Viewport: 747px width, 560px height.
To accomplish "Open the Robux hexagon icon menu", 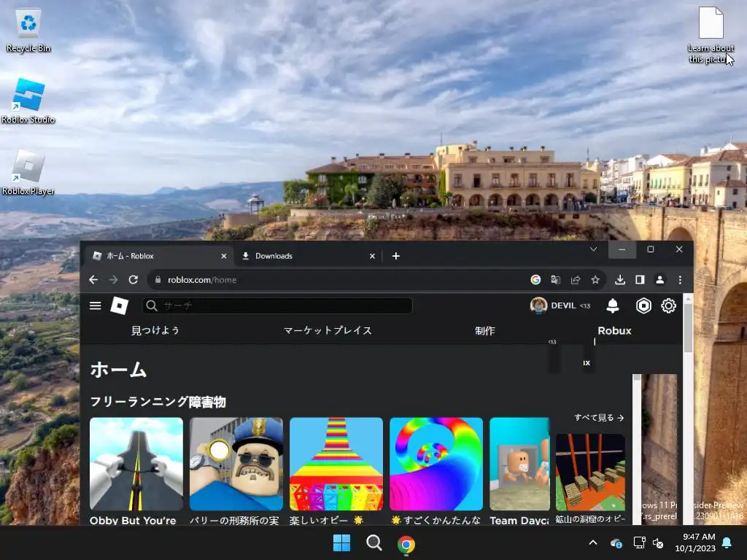I will [x=643, y=306].
